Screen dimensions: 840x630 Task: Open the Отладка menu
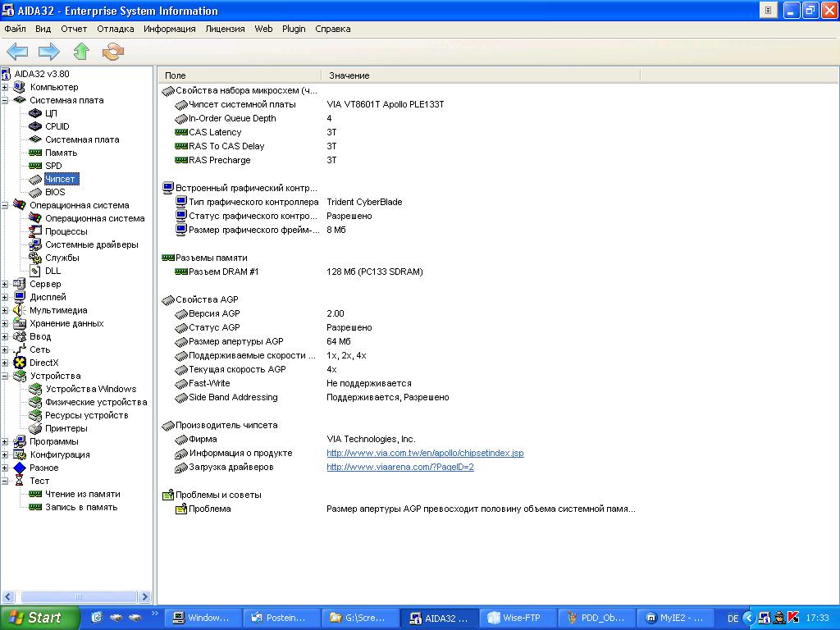coord(115,29)
